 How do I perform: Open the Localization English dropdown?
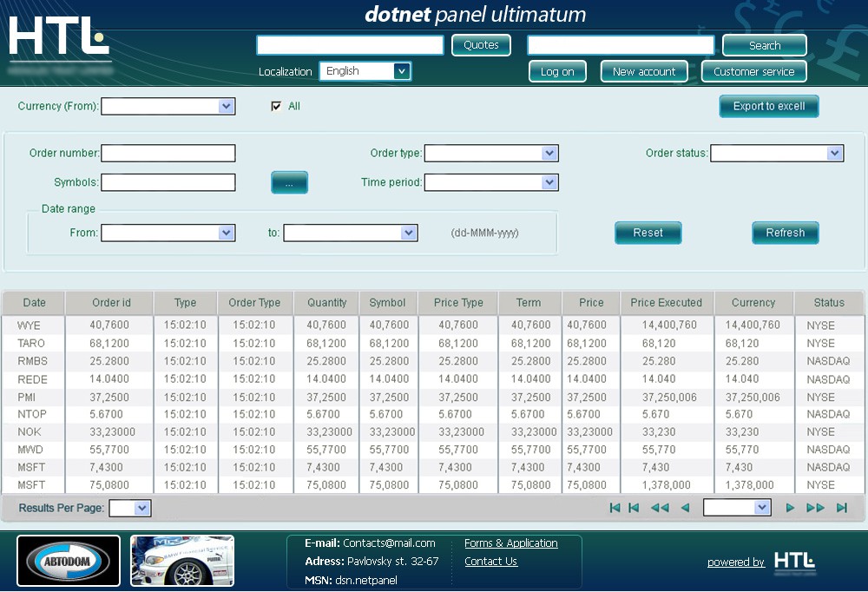(365, 71)
